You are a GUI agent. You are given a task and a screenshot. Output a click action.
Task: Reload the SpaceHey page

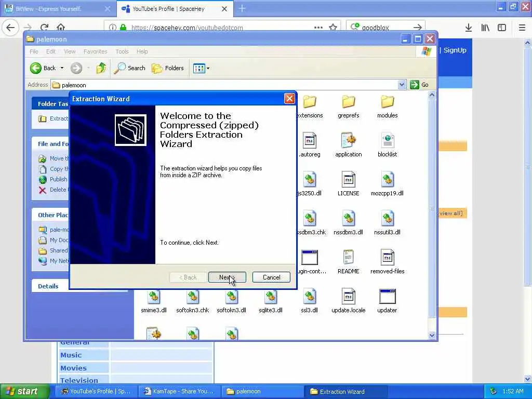45,27
